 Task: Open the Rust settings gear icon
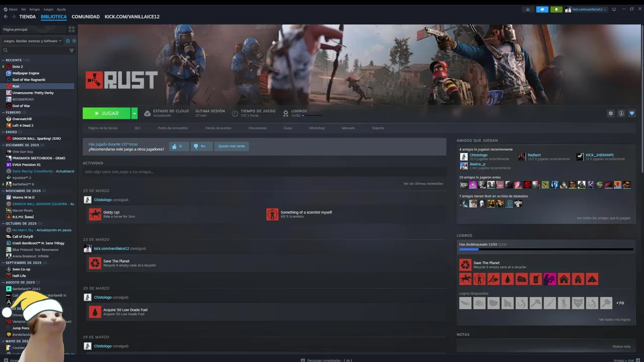(x=611, y=113)
